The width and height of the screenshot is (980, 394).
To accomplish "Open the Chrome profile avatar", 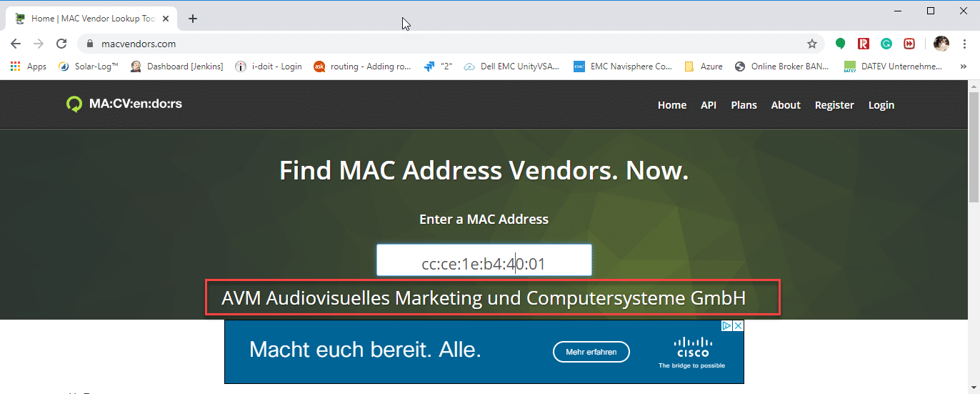I will click(x=941, y=44).
